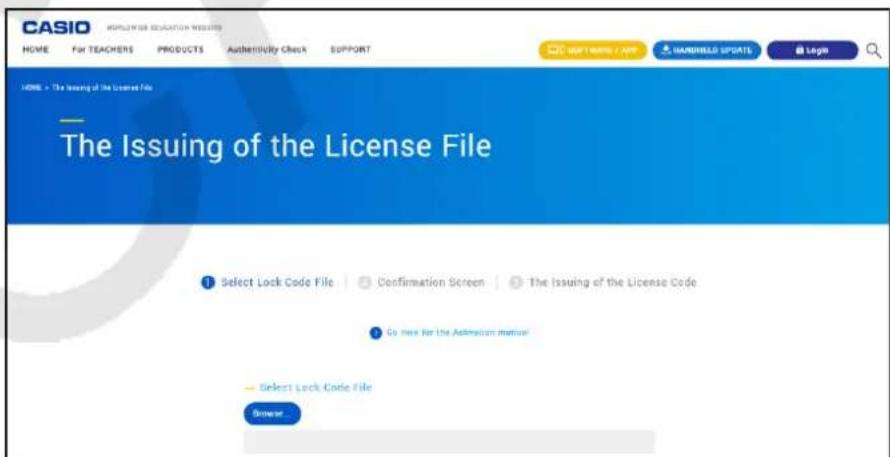Go to the Activation manual link
Image resolution: width=890 pixels, height=457 pixels.
[x=457, y=332]
